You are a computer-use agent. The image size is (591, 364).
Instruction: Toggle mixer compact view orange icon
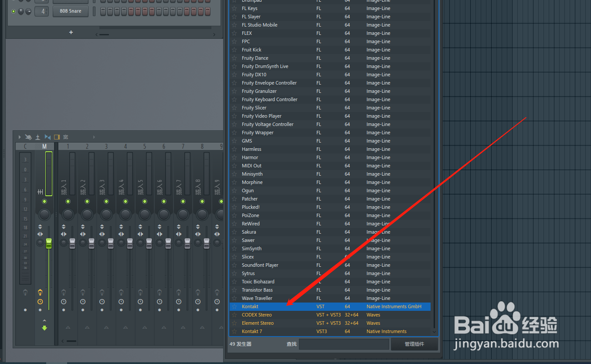coord(57,137)
